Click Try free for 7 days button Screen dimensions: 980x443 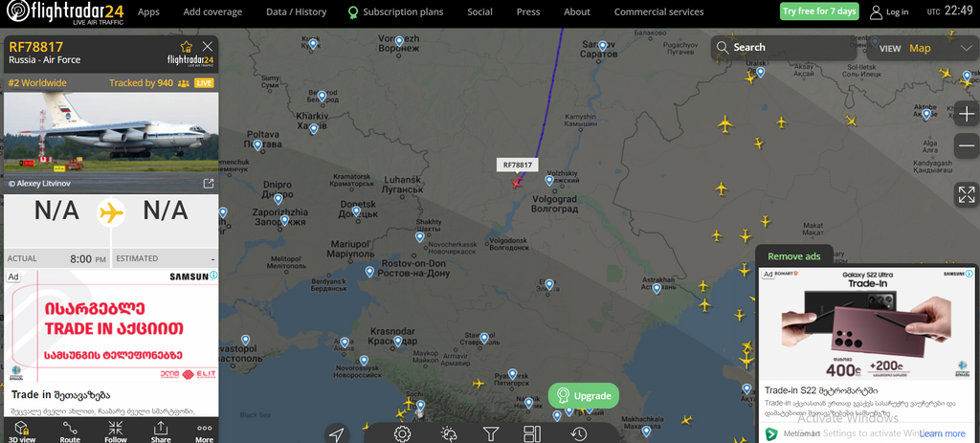tap(819, 11)
